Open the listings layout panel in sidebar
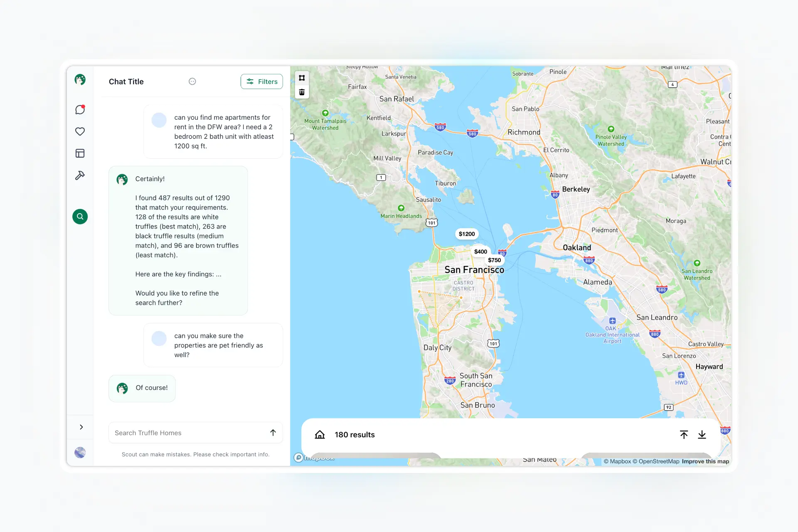The width and height of the screenshot is (798, 532). click(80, 153)
